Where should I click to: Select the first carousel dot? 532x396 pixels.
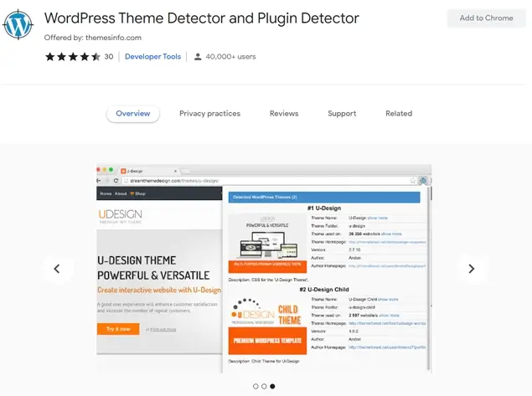pos(256,386)
